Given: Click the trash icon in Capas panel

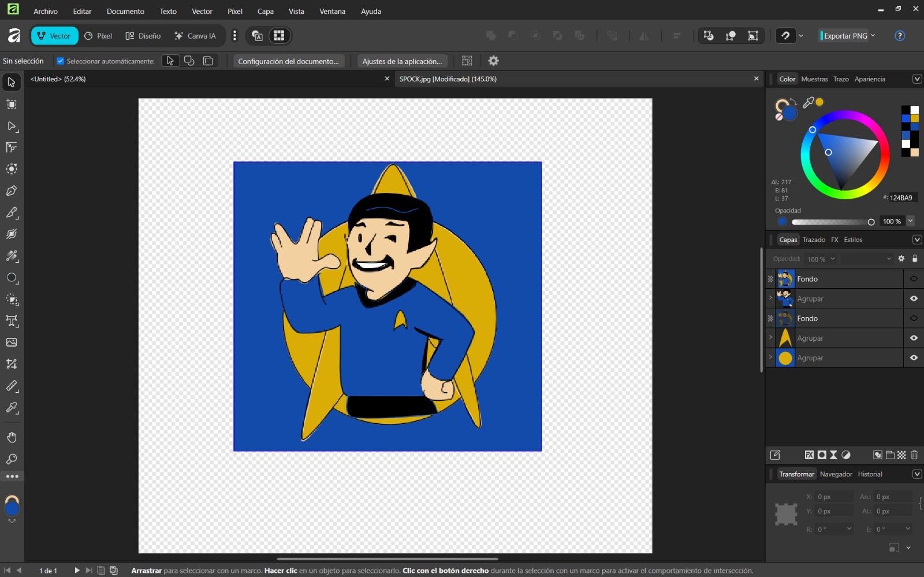Looking at the screenshot, I should coord(914,455).
